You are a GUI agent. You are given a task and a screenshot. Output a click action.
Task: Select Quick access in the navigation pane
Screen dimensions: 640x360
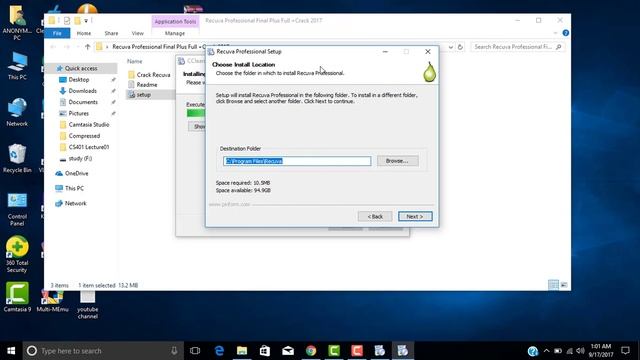tap(80, 68)
